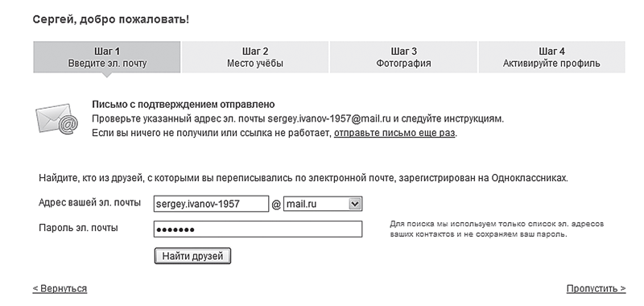Image resolution: width=644 pixels, height=306 pixels.
Task: Click the Пароль эл. почты label
Action: [x=78, y=228]
